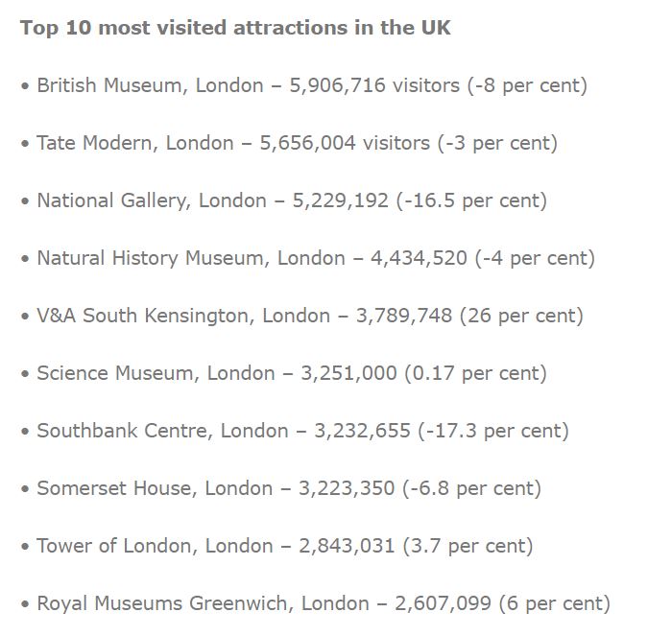The width and height of the screenshot is (672, 636).
Task: Click the 4,434,520 visitor number
Action: click(x=419, y=258)
